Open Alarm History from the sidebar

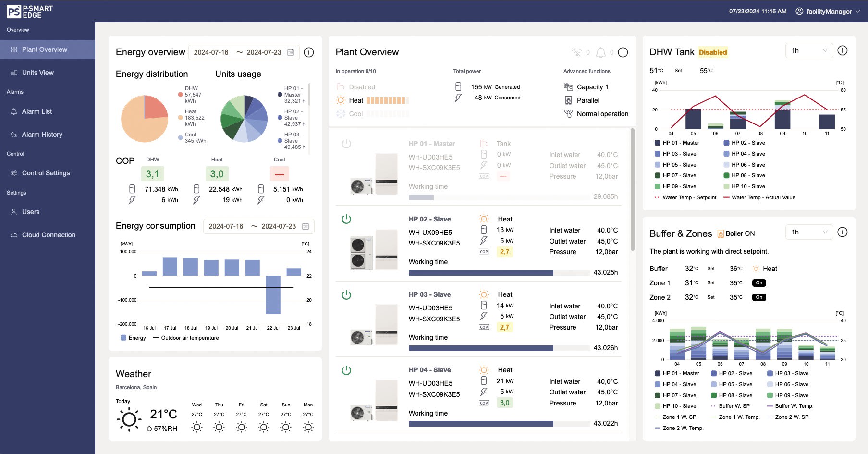pos(42,135)
